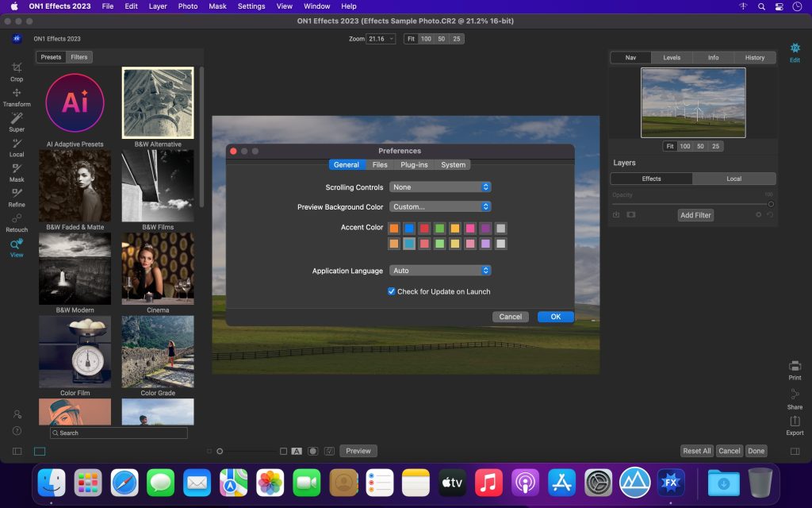Image resolution: width=812 pixels, height=508 pixels.
Task: Switch the browser panel to Filters
Action: point(79,57)
